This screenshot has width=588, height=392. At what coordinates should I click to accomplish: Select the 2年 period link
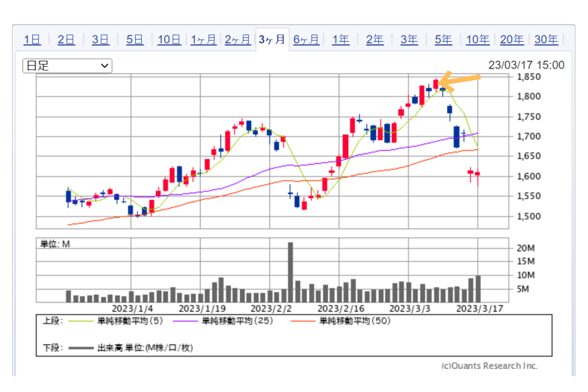point(375,40)
